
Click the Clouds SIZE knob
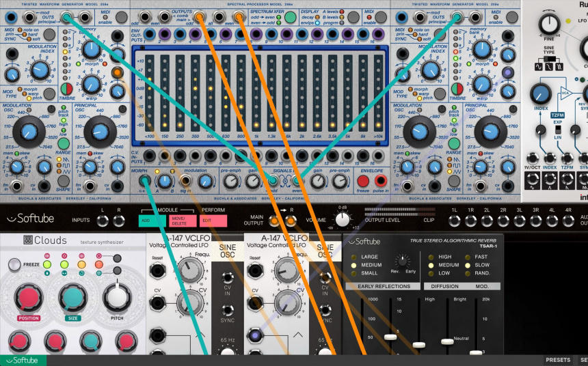(x=73, y=298)
